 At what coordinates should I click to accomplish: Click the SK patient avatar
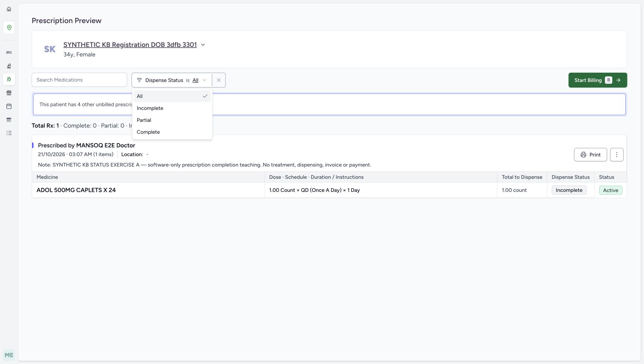(x=50, y=49)
